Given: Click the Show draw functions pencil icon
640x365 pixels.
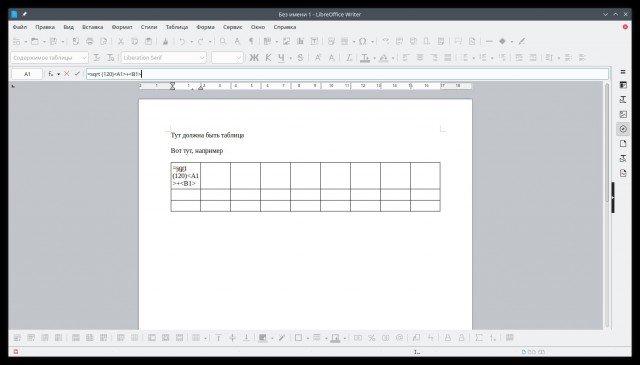Looking at the screenshot, I should [x=522, y=41].
